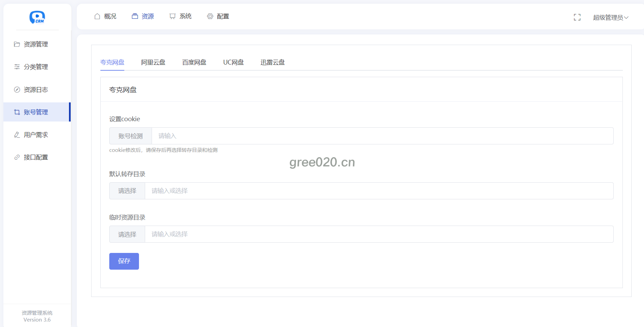Open 请选择 for 默认转存目录

(127, 191)
